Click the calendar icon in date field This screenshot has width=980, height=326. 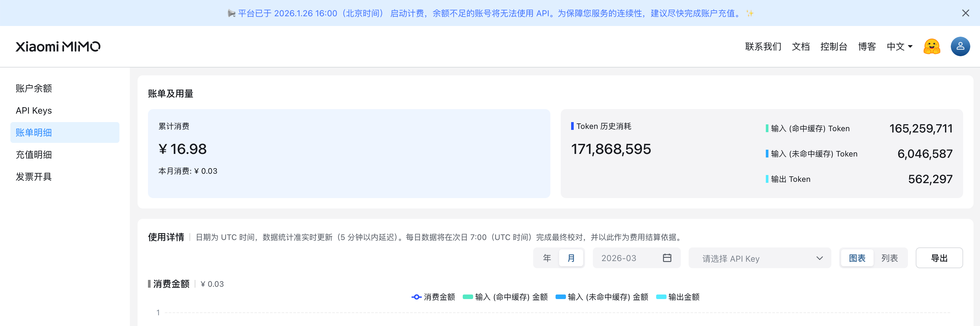coord(667,258)
